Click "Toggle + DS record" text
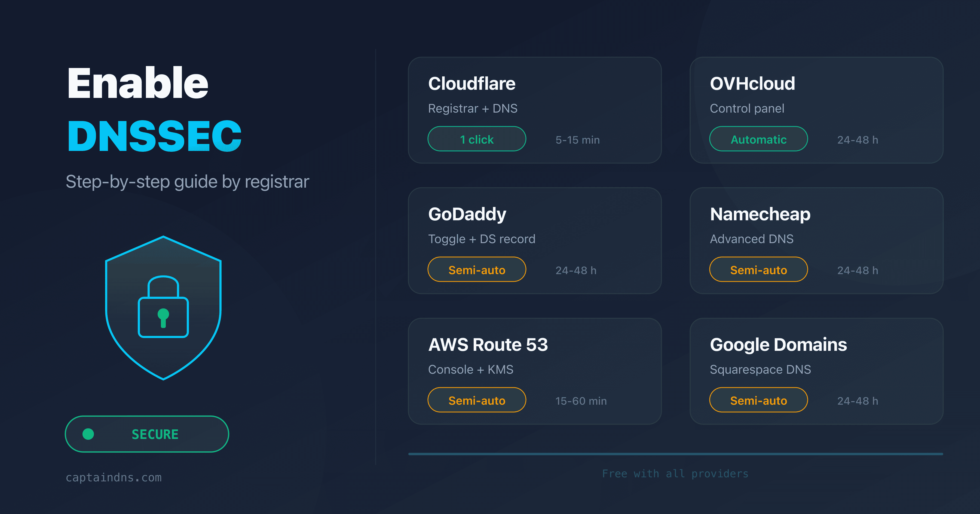Viewport: 980px width, 514px height. coord(482,239)
